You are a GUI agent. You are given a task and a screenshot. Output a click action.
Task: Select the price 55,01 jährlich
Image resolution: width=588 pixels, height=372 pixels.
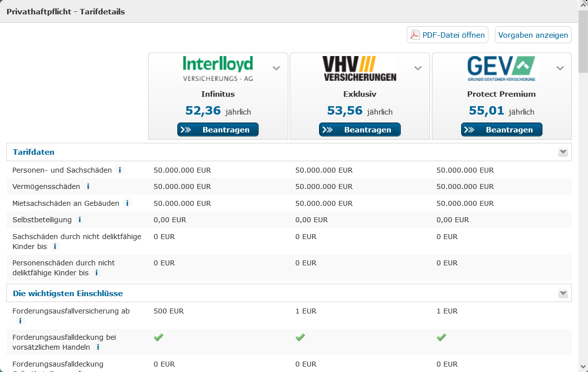pyautogui.click(x=501, y=111)
